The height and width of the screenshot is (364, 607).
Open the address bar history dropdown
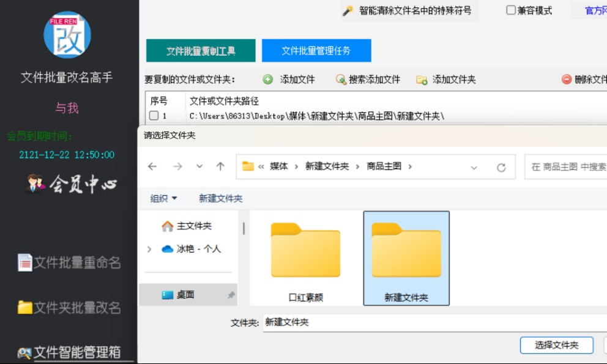(474, 168)
